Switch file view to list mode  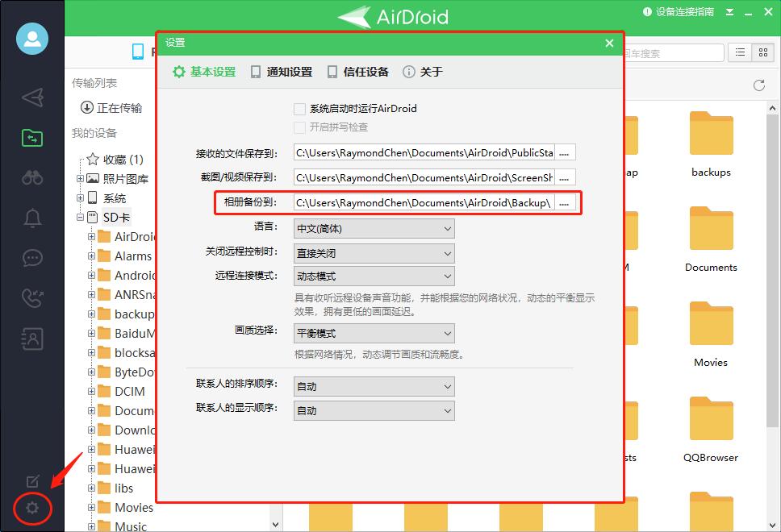coord(740,52)
